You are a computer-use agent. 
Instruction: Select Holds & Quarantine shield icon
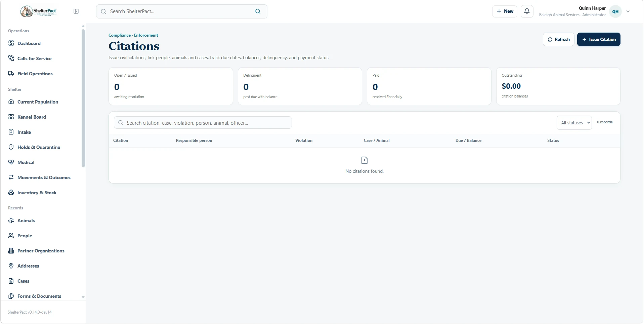pos(11,147)
